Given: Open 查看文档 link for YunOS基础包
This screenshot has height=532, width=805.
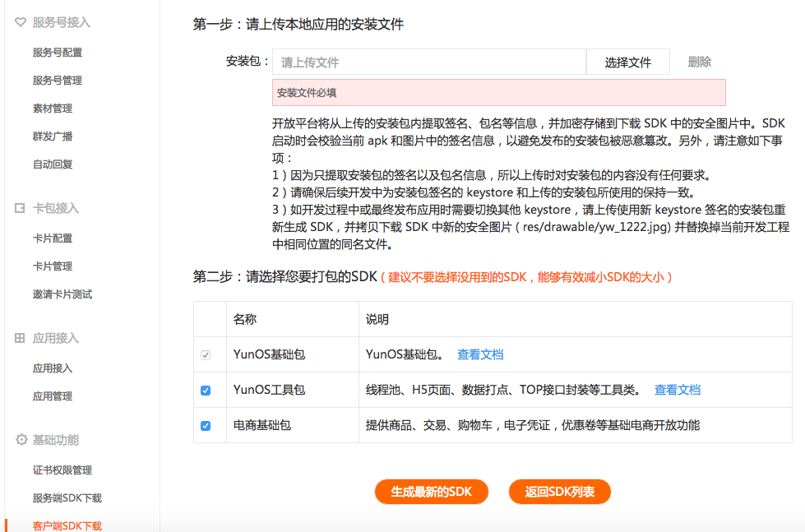Looking at the screenshot, I should (480, 354).
